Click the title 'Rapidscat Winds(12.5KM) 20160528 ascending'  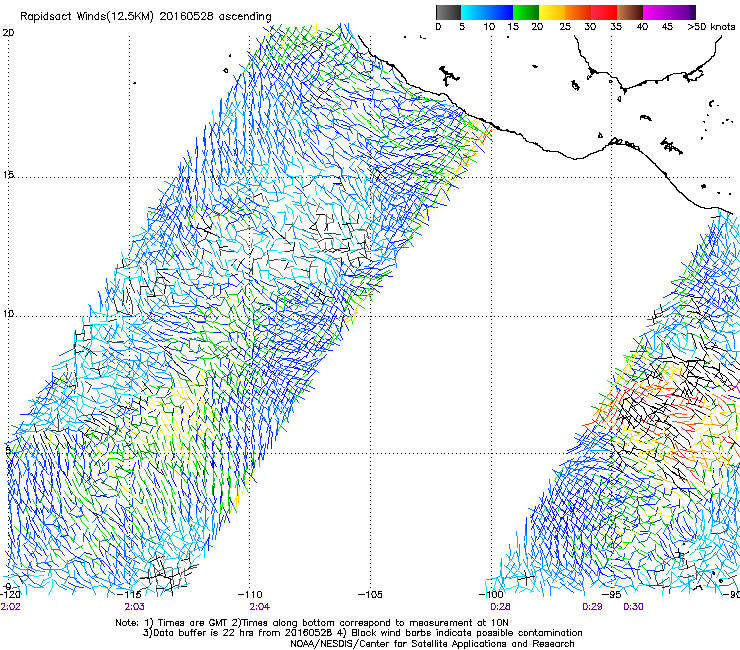(146, 17)
